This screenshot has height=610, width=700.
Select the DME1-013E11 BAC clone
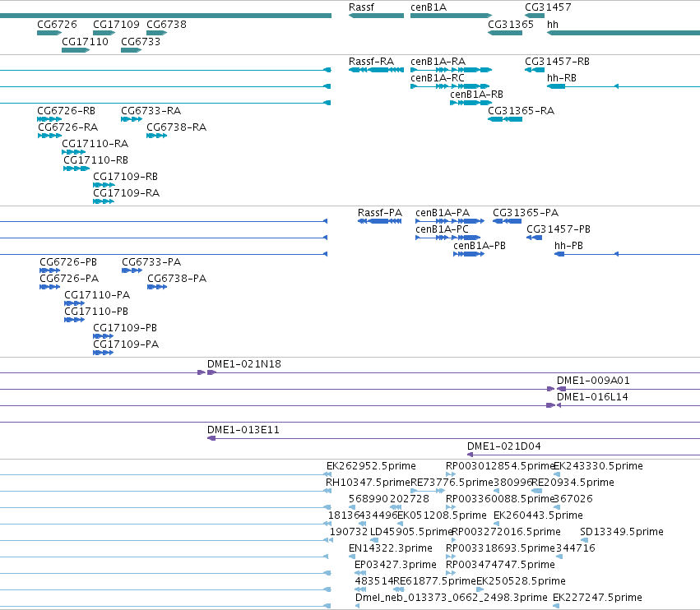tap(453, 438)
